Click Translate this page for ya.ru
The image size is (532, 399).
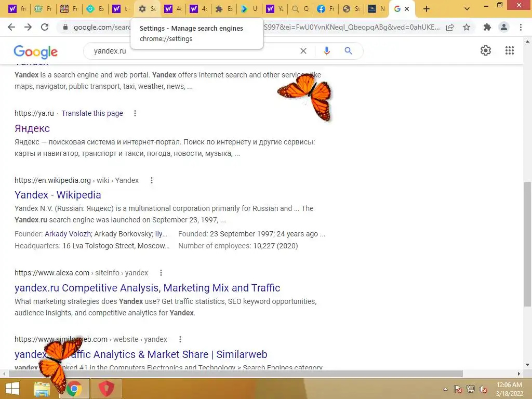pyautogui.click(x=92, y=113)
